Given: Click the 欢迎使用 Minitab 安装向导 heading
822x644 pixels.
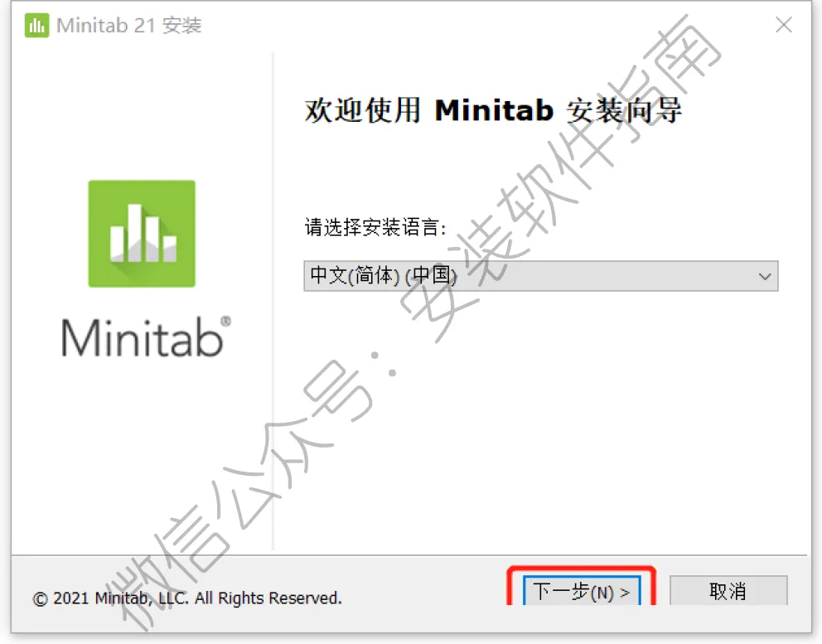Looking at the screenshot, I should pos(493,110).
